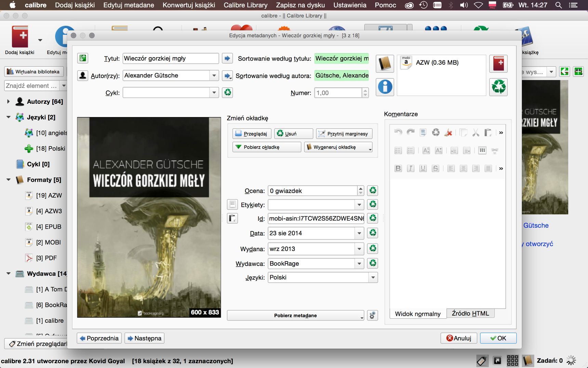Set cover from format book icon
588x368 pixels.
click(x=385, y=64)
